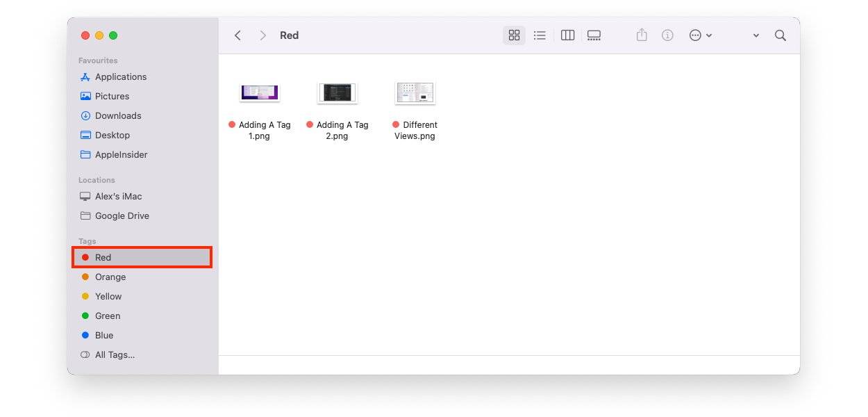This screenshot has height=417, width=868.
Task: Select Google Drive under Locations
Action: pyautogui.click(x=122, y=215)
